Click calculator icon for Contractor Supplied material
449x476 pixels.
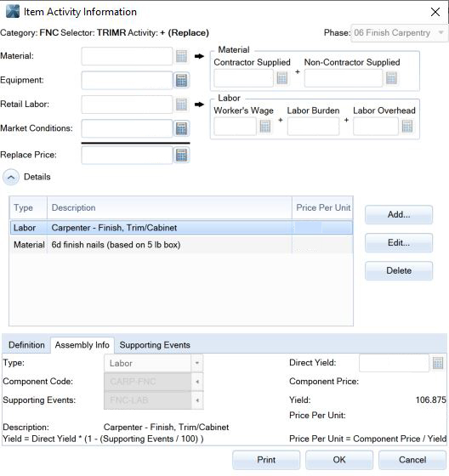tap(282, 78)
